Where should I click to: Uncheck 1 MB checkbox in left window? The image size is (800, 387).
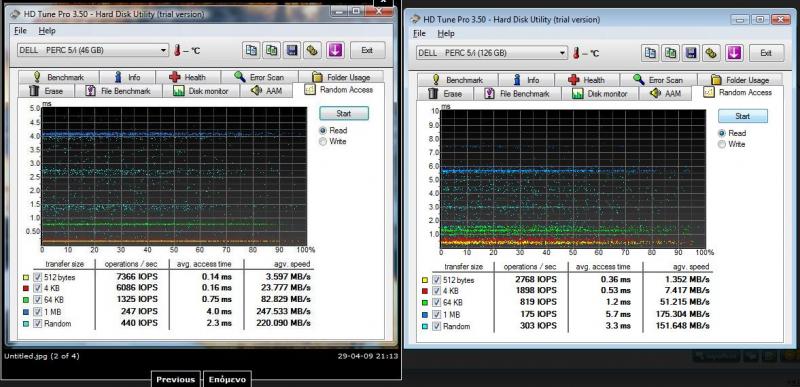click(x=37, y=312)
